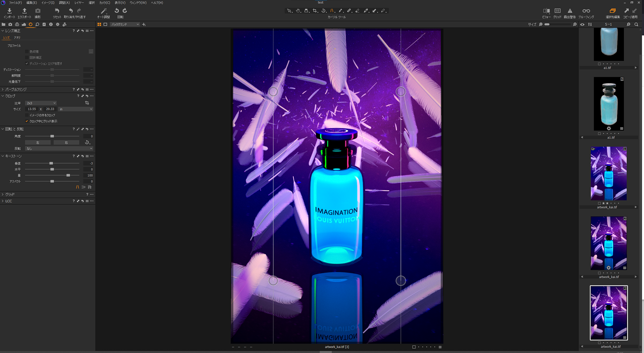Select the artwork_kai.tif thumbnail numbered 1
This screenshot has height=353, width=644.
click(608, 173)
